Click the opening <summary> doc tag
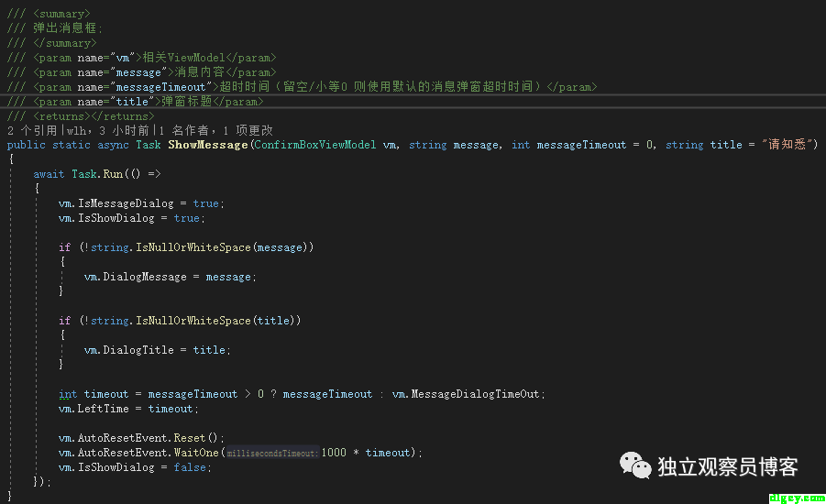The height and width of the screenshot is (504, 826). (61, 14)
